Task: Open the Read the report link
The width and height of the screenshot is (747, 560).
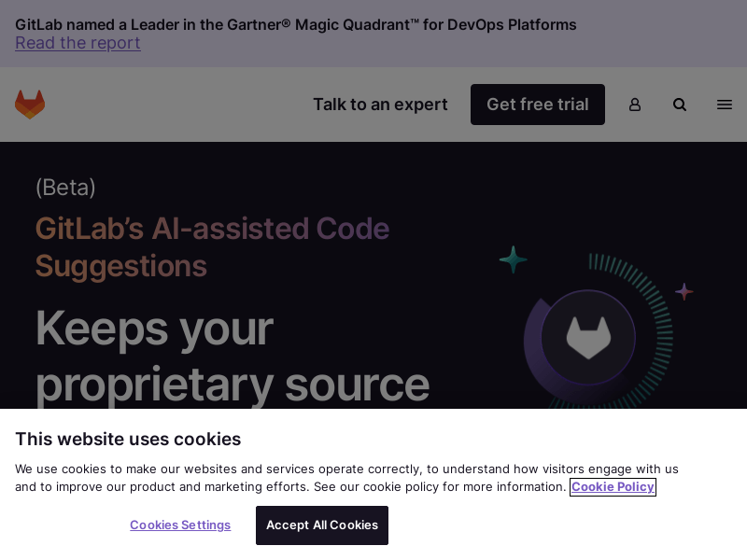Action: click(x=78, y=43)
